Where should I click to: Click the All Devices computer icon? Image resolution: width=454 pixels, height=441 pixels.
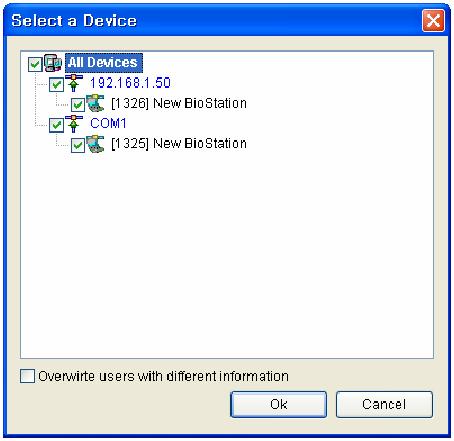pyautogui.click(x=53, y=63)
